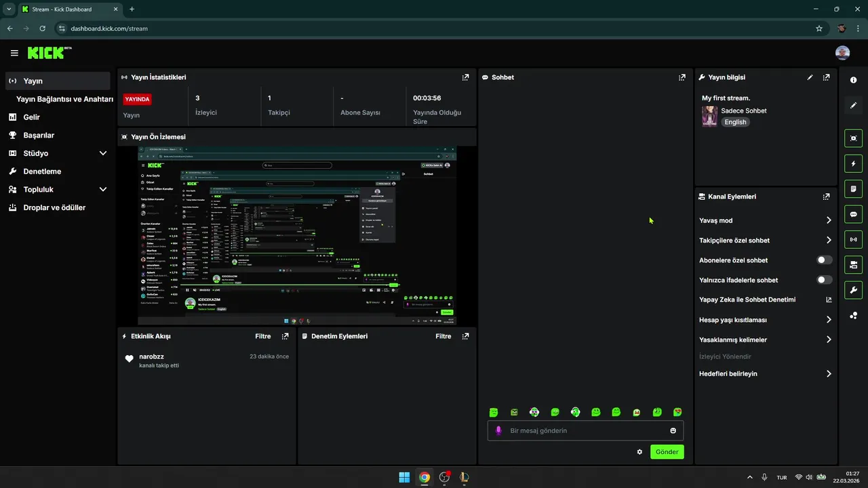This screenshot has width=868, height=488.
Task: Toggle the lightning activity widget icon in the right sidebar
Action: 854,163
